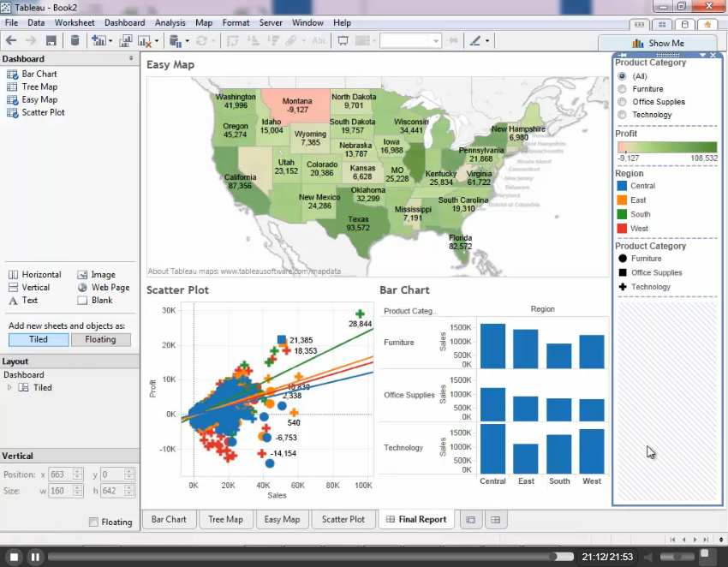Select Tree Map sheet in Dashboard list
This screenshot has width=728, height=567.
pos(39,87)
